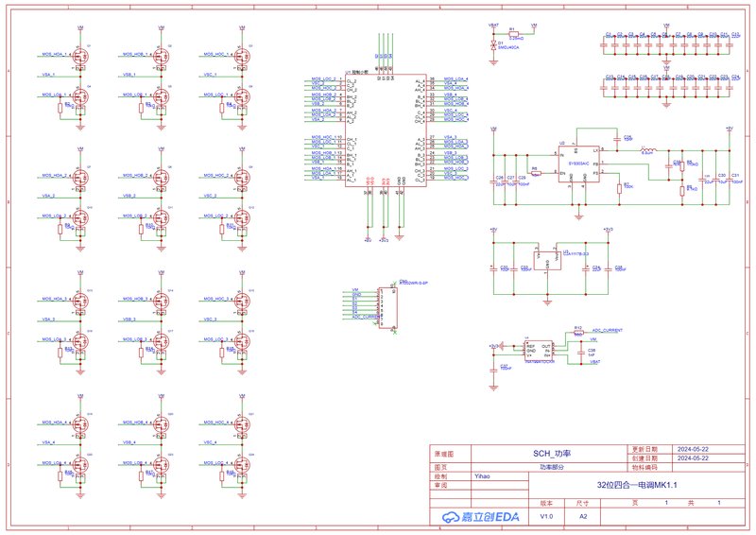This screenshot has width=756, height=535.
Task: Click the date next to 创建日期
Action: (x=693, y=457)
